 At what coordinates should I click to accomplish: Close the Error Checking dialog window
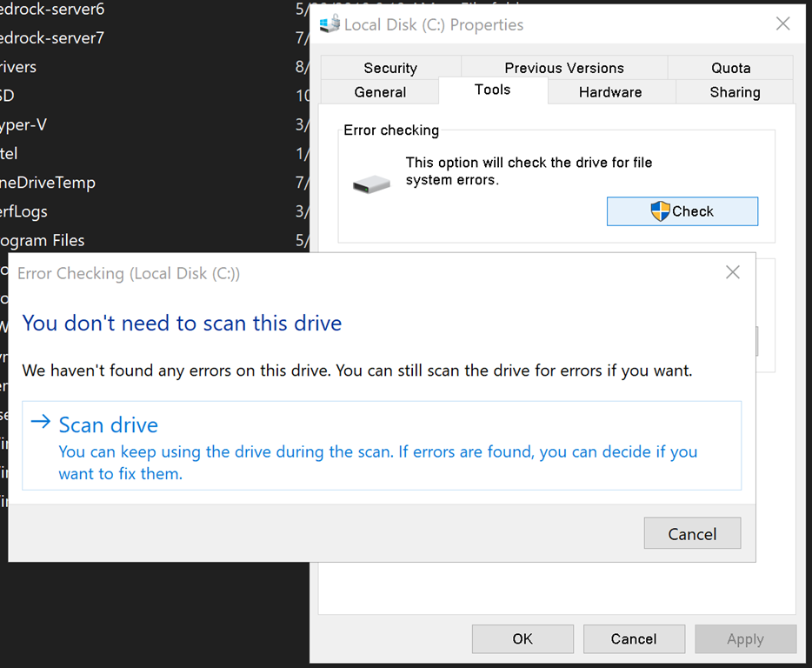click(x=733, y=272)
